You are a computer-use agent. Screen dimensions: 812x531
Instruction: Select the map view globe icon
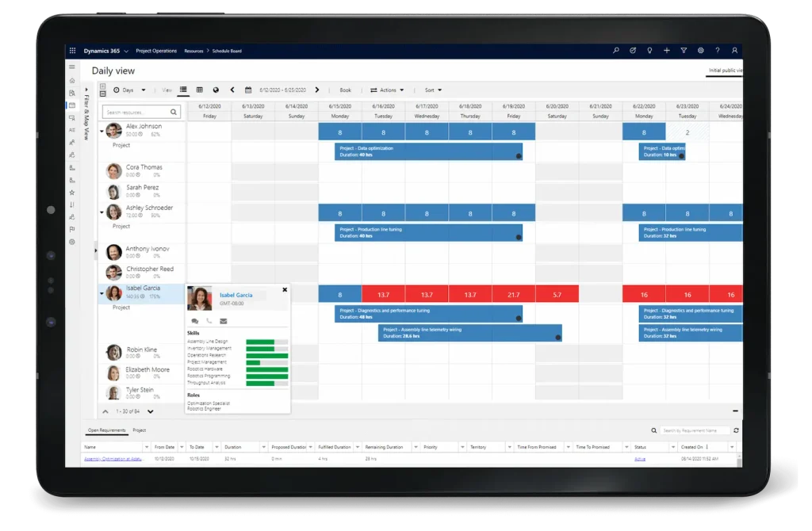click(216, 90)
